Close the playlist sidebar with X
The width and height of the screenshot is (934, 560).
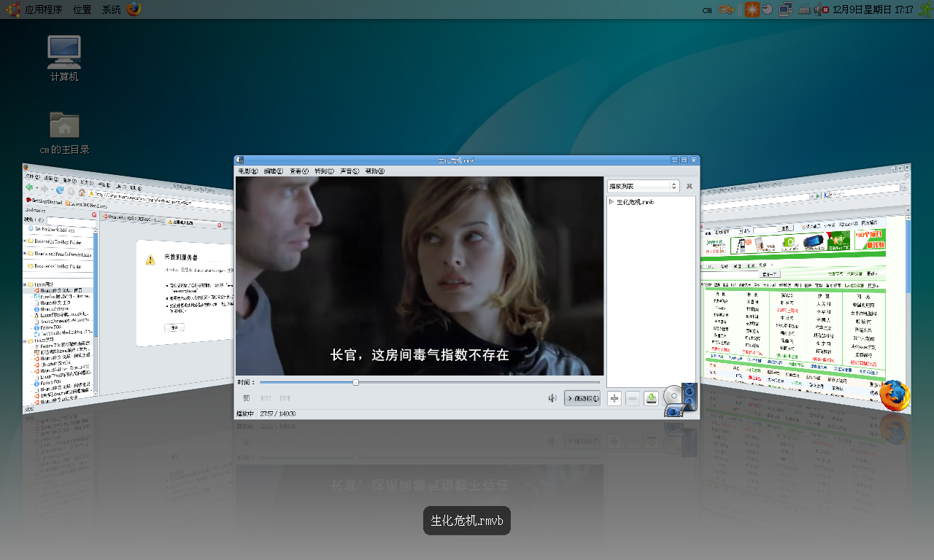pos(689,186)
